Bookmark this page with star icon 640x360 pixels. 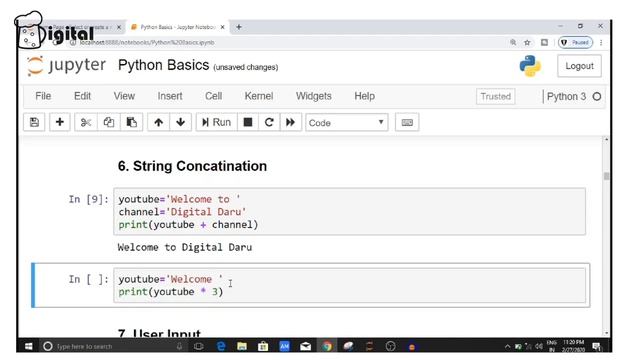point(527,42)
